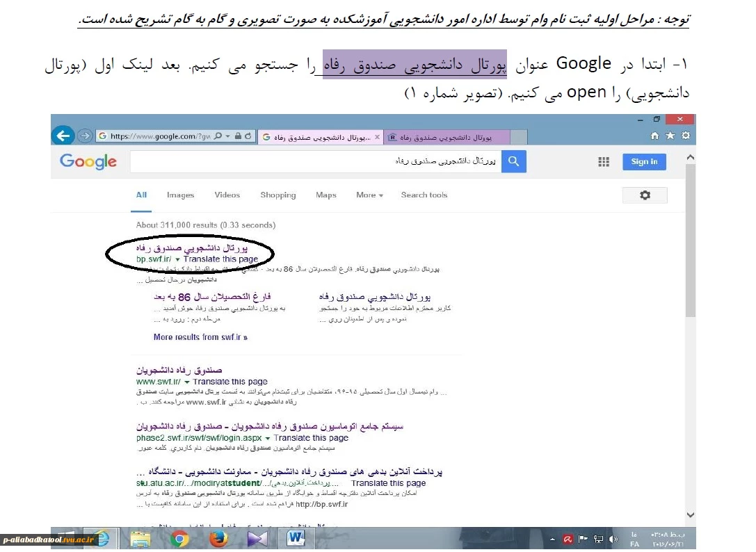Switch to Shopping results
Viewport: 756px width, 552px height.
tap(278, 195)
